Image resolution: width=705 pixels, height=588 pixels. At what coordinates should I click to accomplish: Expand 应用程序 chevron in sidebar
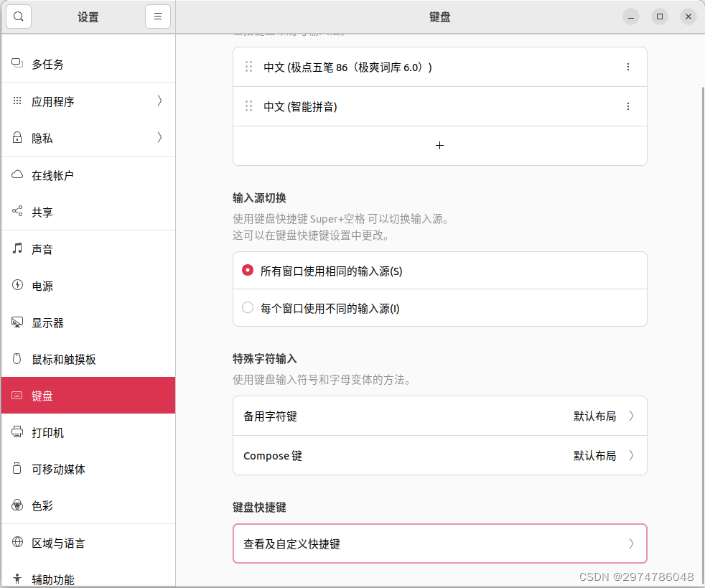pos(159,101)
